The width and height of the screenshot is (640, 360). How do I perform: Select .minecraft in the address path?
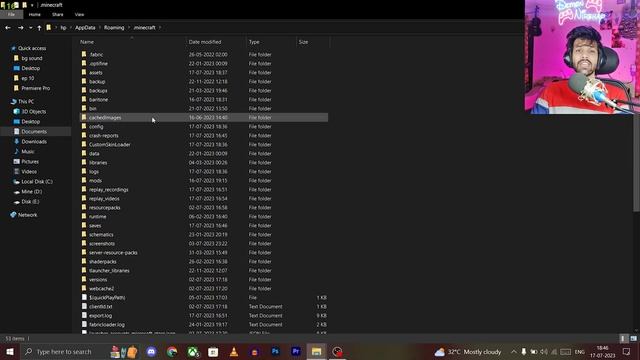pos(144,28)
